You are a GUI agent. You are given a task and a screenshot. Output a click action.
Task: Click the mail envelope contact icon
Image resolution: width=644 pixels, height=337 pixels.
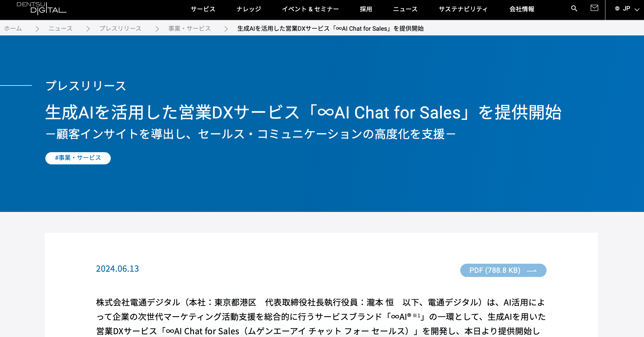point(594,8)
